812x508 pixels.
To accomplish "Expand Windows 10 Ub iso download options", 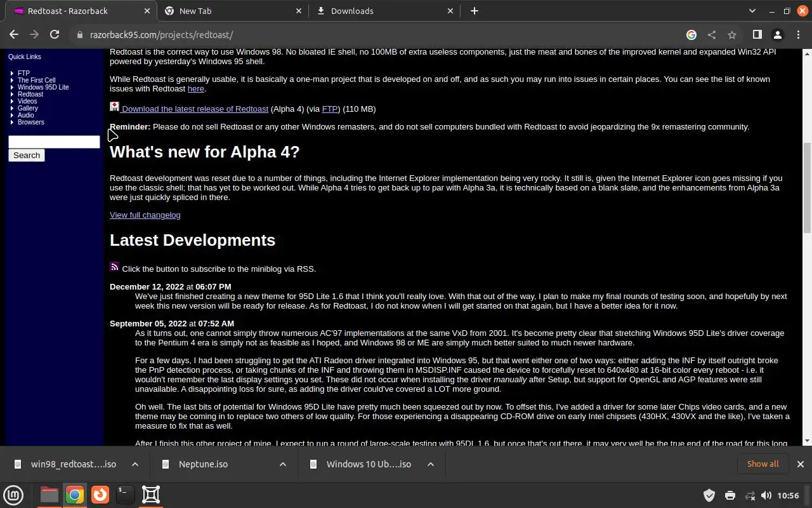I will [x=431, y=464].
